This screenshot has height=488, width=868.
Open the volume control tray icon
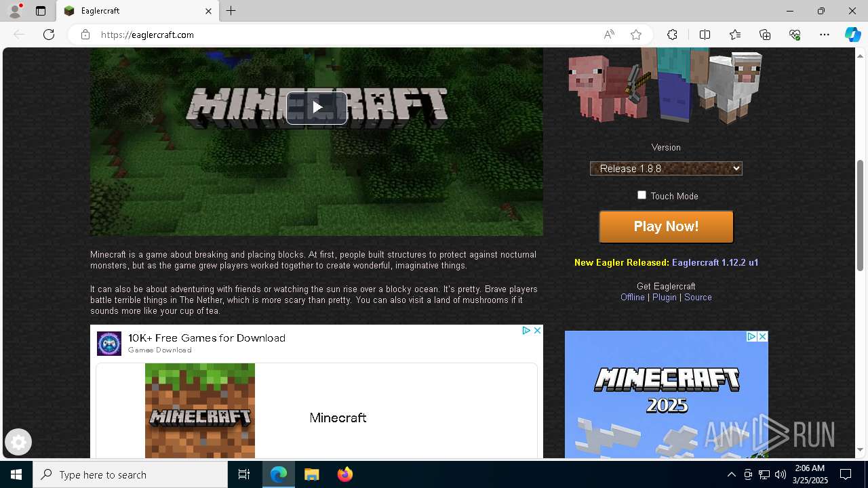click(x=781, y=474)
